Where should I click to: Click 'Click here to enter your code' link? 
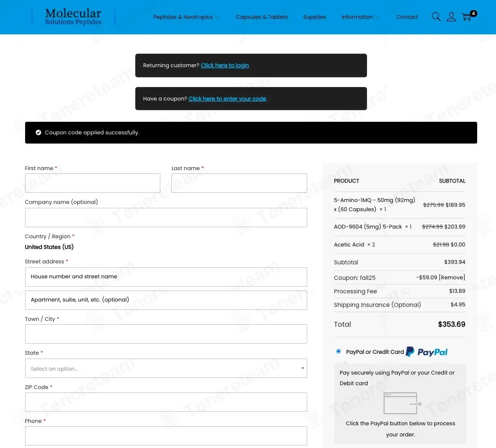click(227, 99)
